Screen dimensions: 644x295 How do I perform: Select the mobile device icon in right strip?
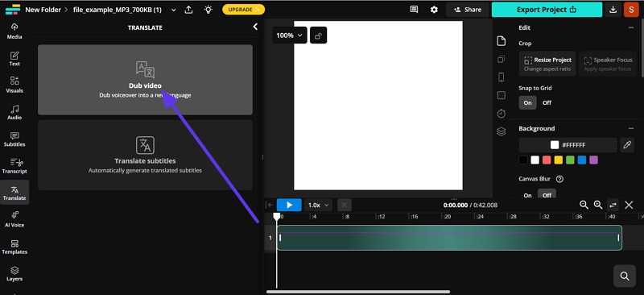(x=501, y=77)
